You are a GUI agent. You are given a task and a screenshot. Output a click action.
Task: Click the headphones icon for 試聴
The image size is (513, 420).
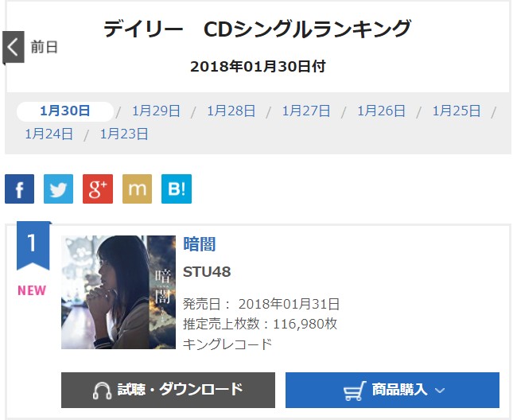click(x=102, y=391)
